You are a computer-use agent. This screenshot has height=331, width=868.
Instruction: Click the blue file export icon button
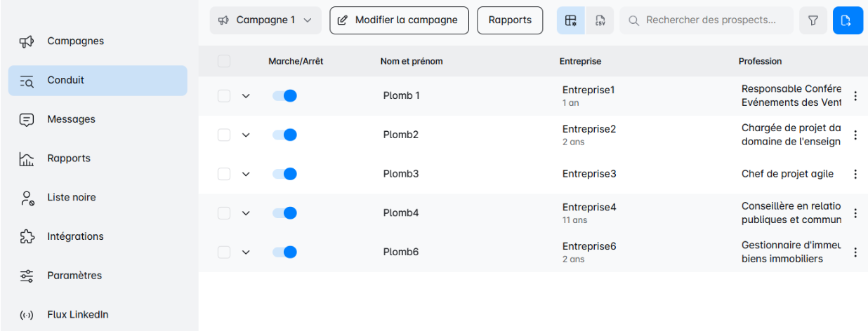[848, 20]
